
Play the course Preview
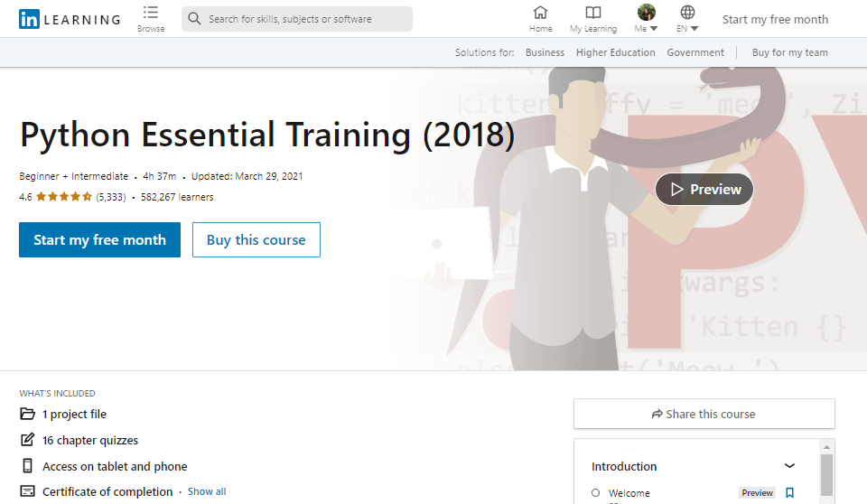click(704, 189)
